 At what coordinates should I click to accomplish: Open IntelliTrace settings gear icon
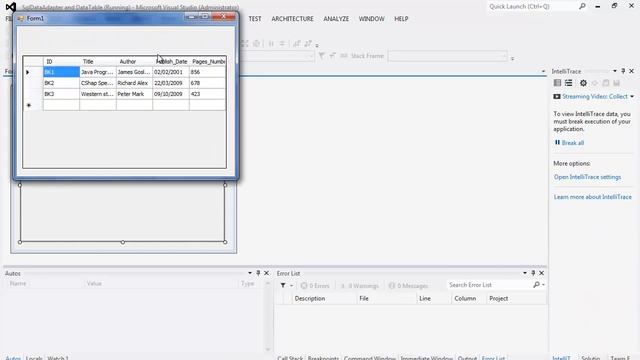583,83
